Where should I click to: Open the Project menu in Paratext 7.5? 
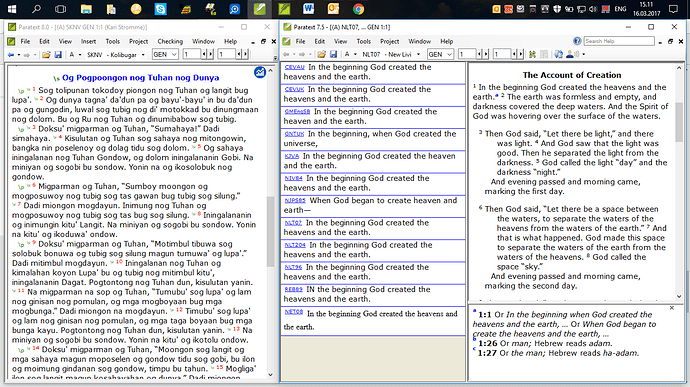tap(389, 41)
